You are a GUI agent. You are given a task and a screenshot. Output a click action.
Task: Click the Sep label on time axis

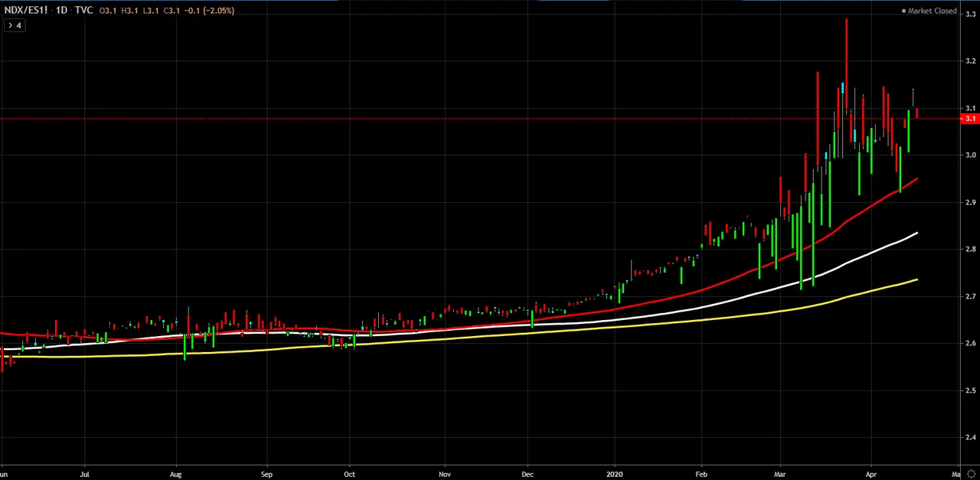pos(267,473)
